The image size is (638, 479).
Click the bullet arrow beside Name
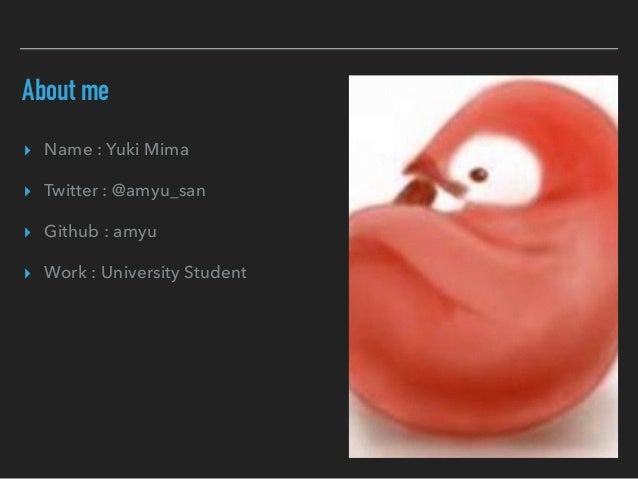pyautogui.click(x=27, y=151)
